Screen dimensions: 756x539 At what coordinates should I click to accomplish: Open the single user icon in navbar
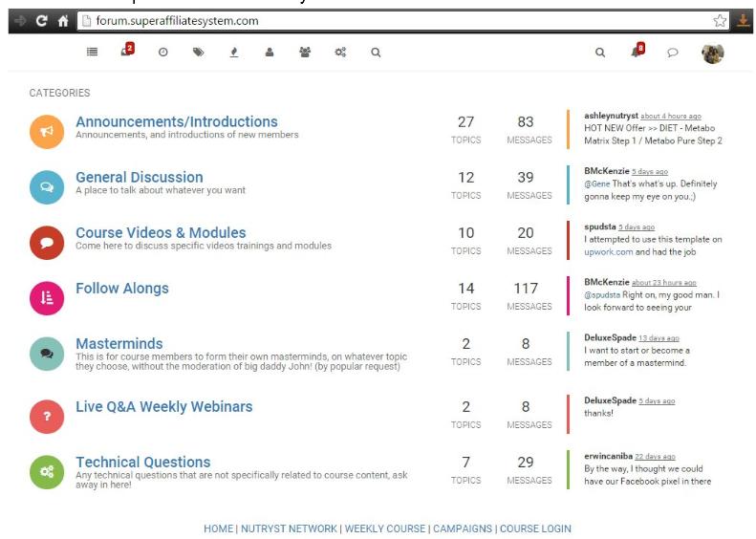coord(270,52)
